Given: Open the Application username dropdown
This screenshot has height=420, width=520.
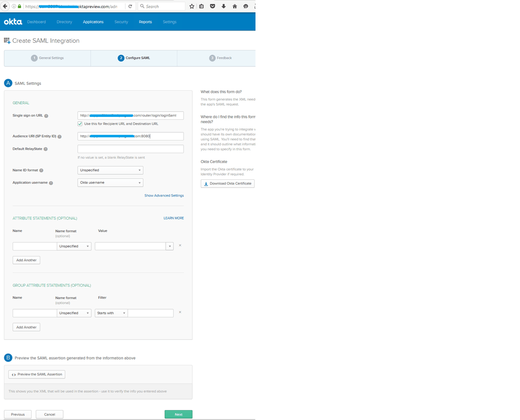Looking at the screenshot, I should pyautogui.click(x=111, y=182).
